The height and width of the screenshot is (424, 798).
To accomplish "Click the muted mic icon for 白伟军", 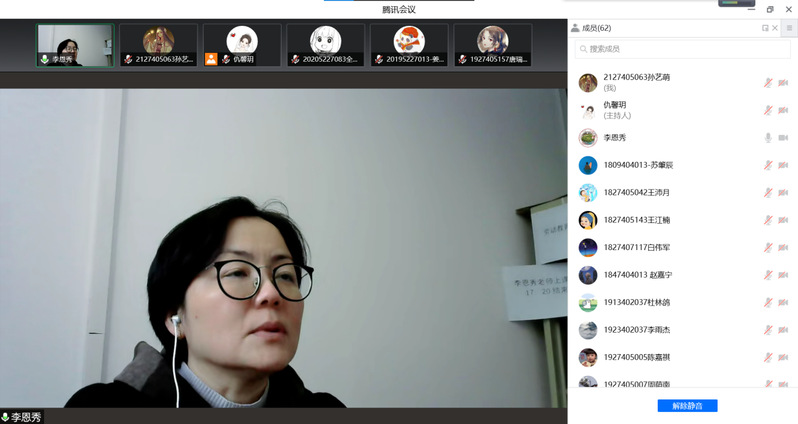I will pyautogui.click(x=768, y=247).
